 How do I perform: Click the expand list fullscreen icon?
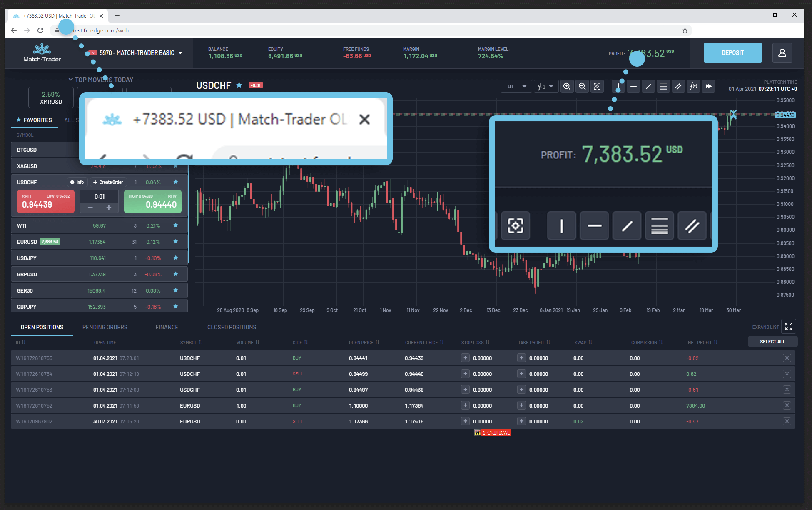(789, 326)
